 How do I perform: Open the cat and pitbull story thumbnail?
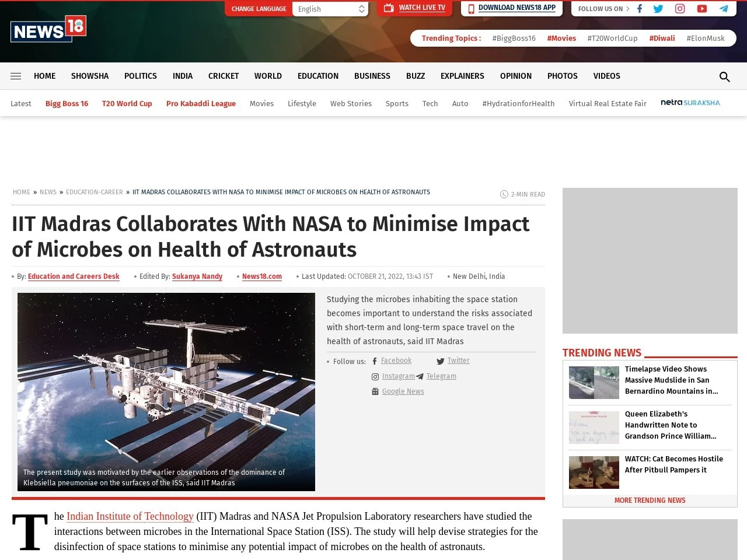594,473
